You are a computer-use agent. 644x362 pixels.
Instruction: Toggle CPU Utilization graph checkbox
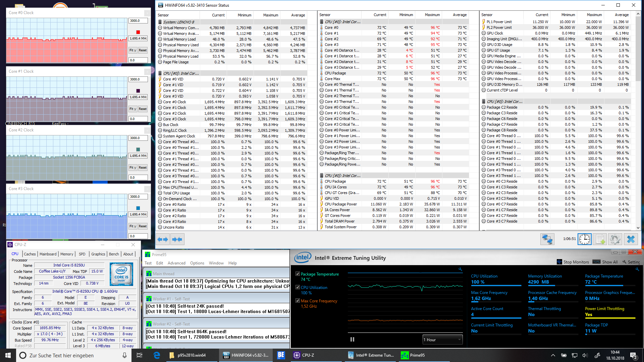(298, 287)
